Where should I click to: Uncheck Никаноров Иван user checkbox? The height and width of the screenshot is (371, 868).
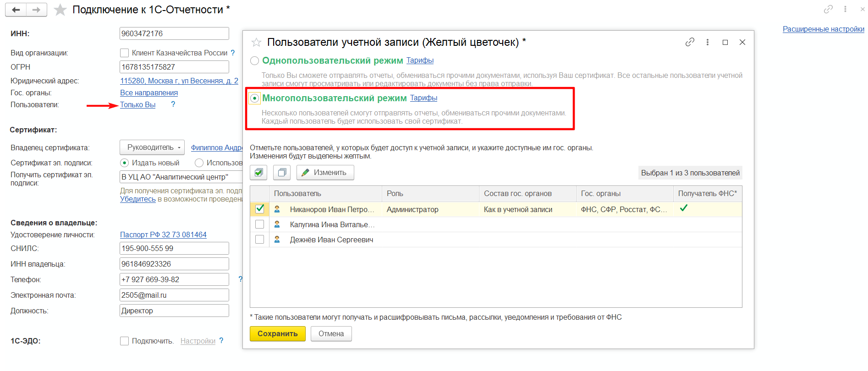[259, 209]
